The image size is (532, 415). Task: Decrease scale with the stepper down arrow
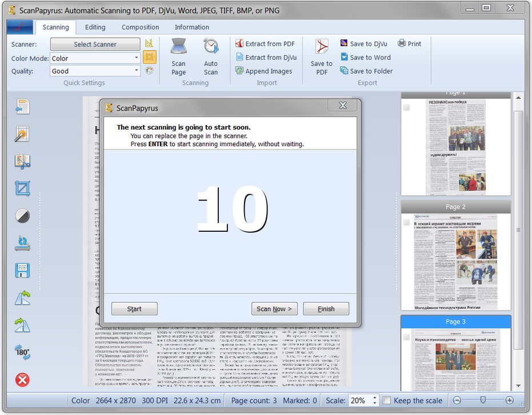[375, 403]
